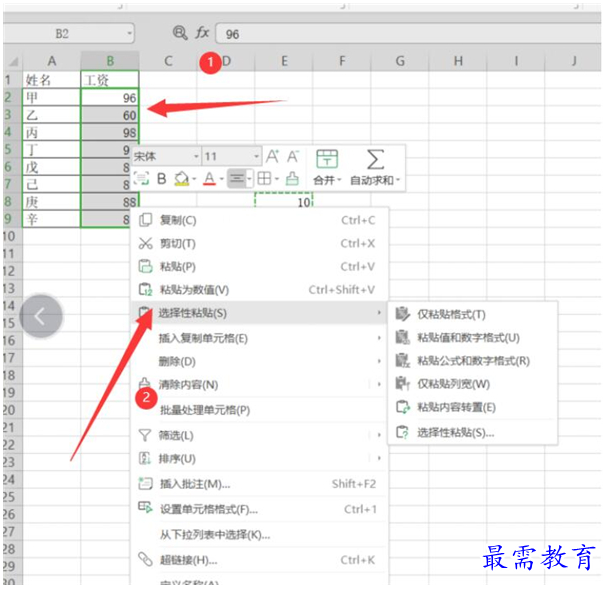Choose 粘贴值和数字格式(U) in submenu
604x589 pixels.
coord(473,337)
